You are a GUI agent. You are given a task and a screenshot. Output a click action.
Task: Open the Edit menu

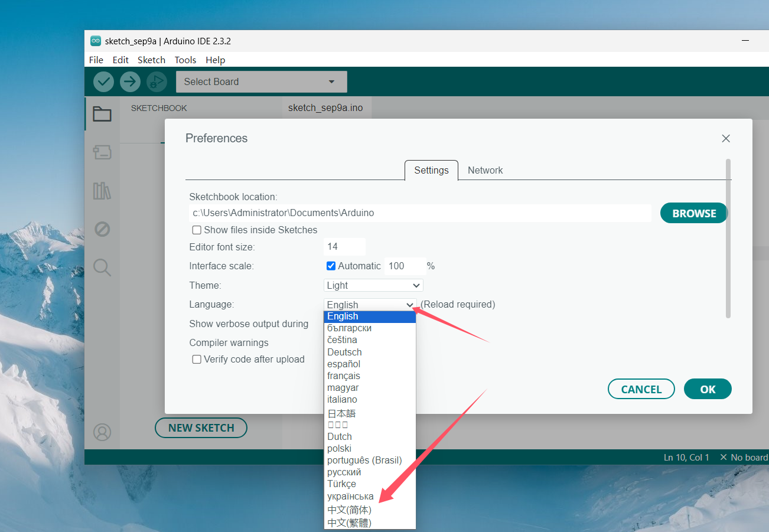point(120,60)
